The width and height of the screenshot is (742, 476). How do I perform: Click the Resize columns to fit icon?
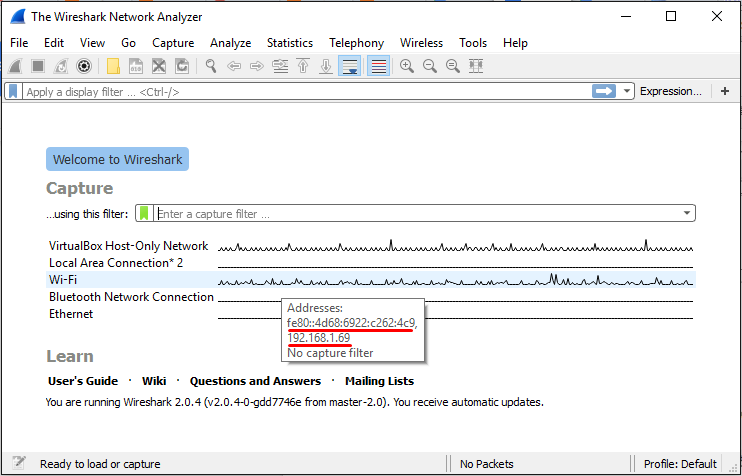tap(476, 66)
